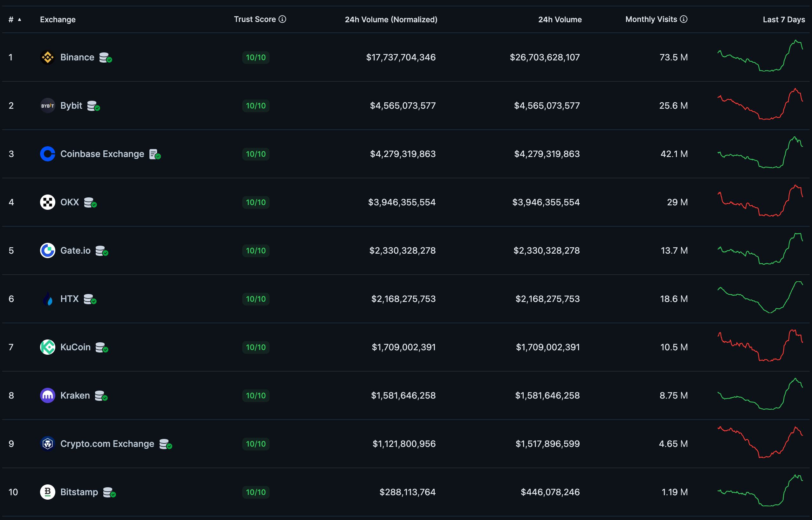Click the Bybit logo icon

[x=47, y=106]
